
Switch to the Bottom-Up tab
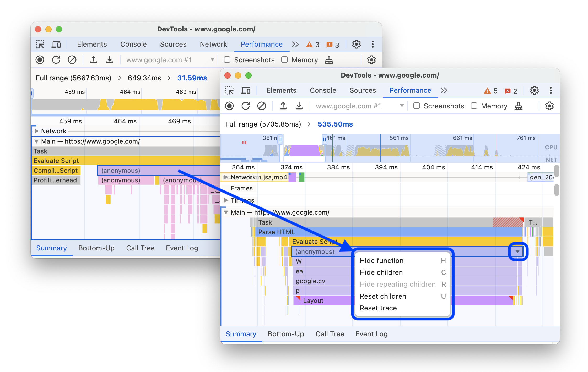point(285,335)
